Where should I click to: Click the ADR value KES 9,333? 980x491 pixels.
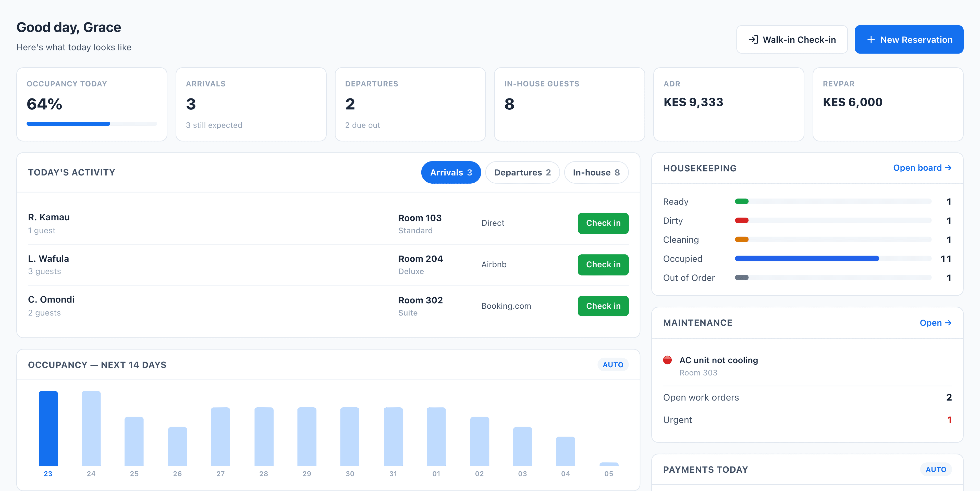click(693, 102)
